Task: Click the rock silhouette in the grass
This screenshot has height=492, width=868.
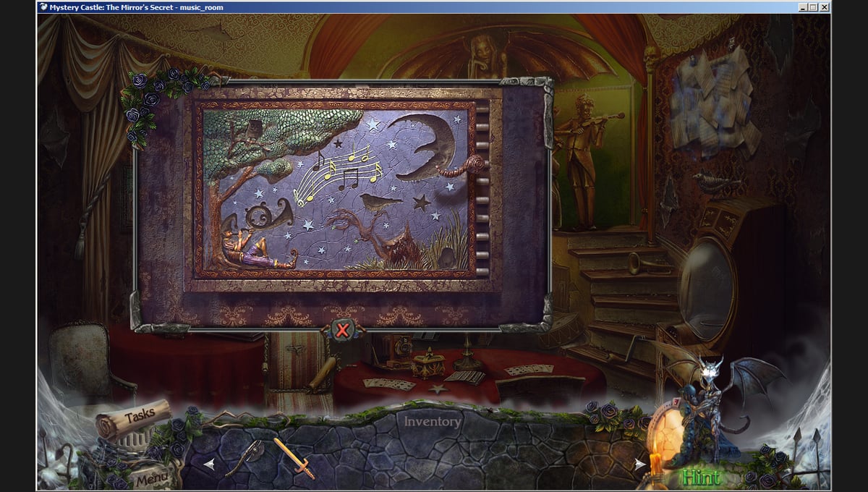Action: tap(449, 257)
